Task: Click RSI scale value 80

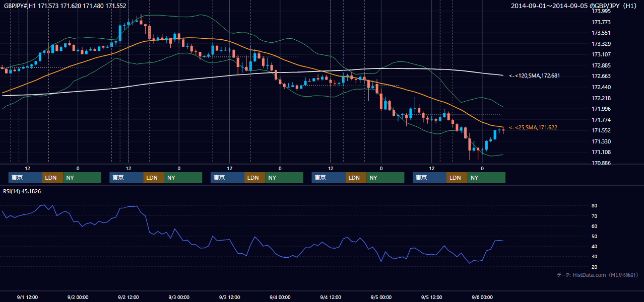Action: [x=595, y=206]
